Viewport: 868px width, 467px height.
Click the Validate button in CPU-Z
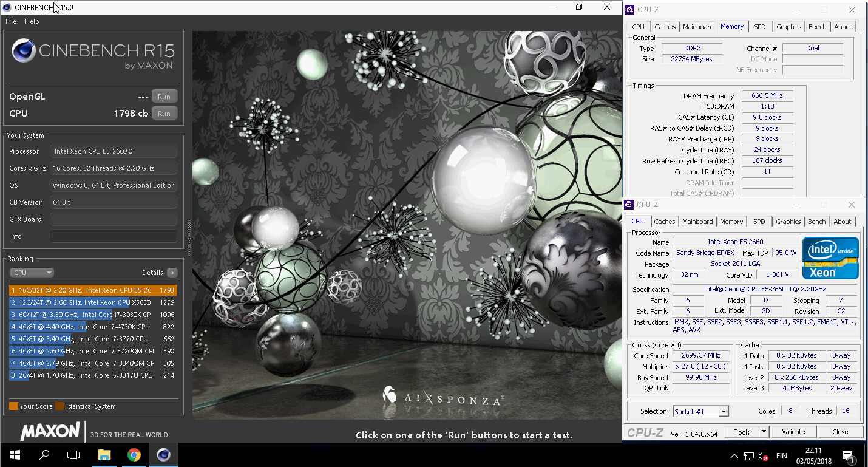(793, 432)
